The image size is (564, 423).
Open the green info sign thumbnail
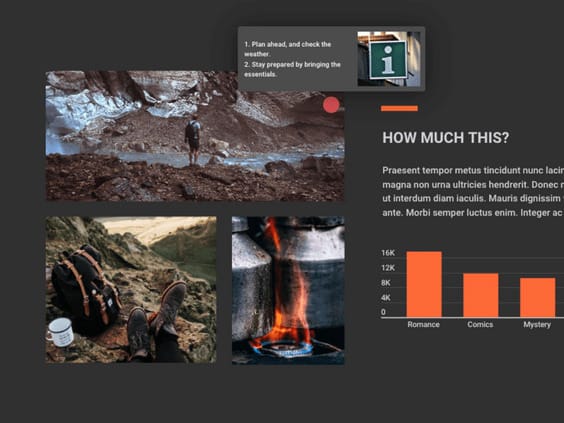tap(388, 59)
